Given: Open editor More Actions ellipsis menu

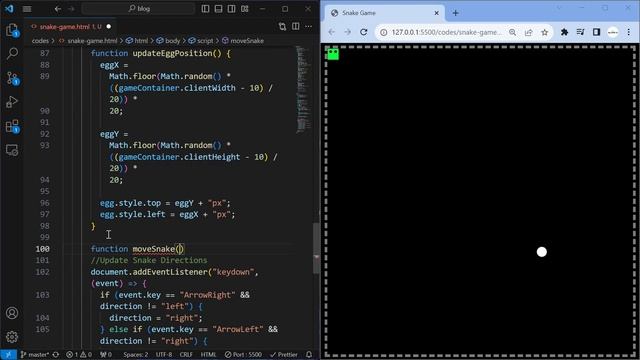Looking at the screenshot, I should 309,27.
